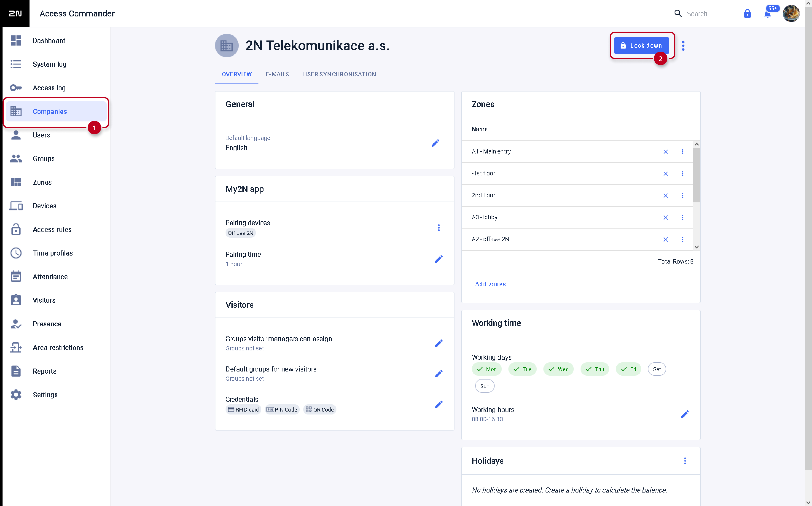Viewport: 812px width, 506px height.
Task: Open the Area restrictions menu label
Action: [x=58, y=347]
